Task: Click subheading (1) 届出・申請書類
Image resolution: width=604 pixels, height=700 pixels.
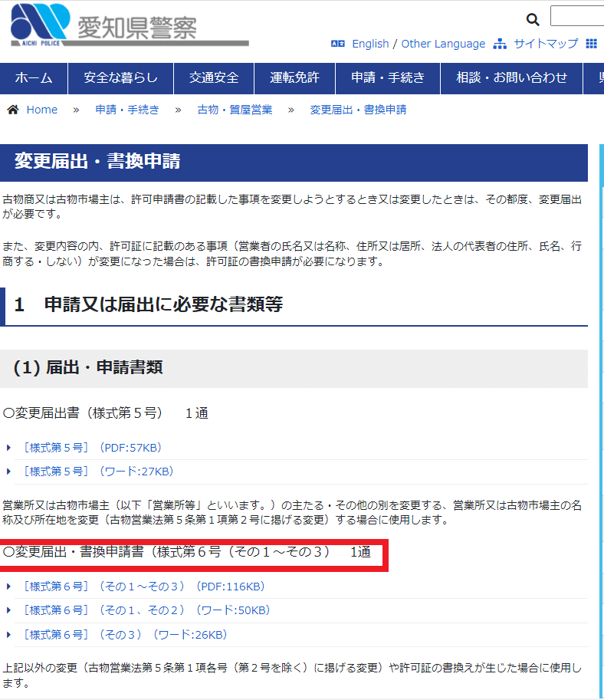Action: click(88, 368)
